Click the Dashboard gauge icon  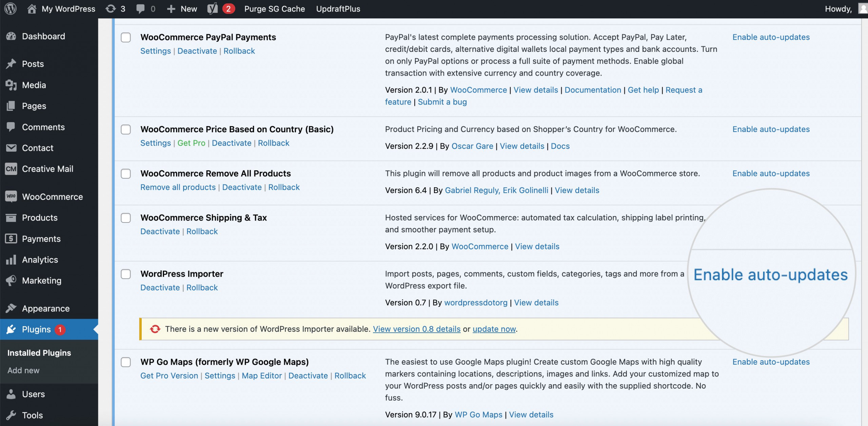click(11, 36)
